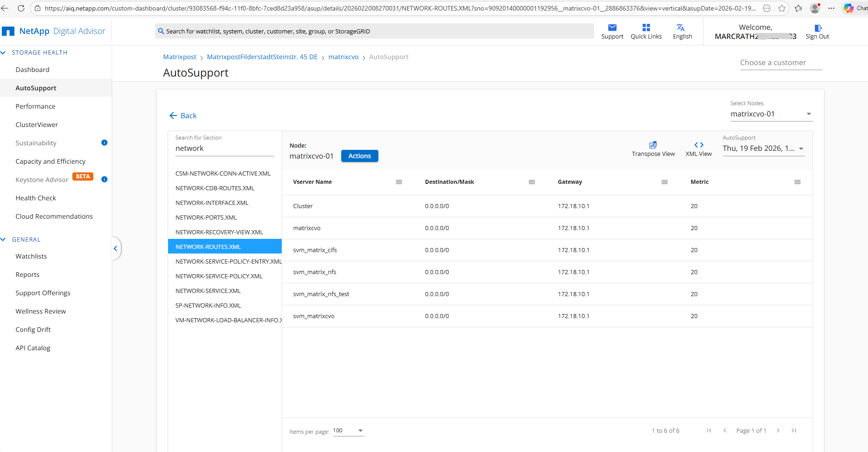This screenshot has height=452, width=868.
Task: Open XML View
Action: 699,145
